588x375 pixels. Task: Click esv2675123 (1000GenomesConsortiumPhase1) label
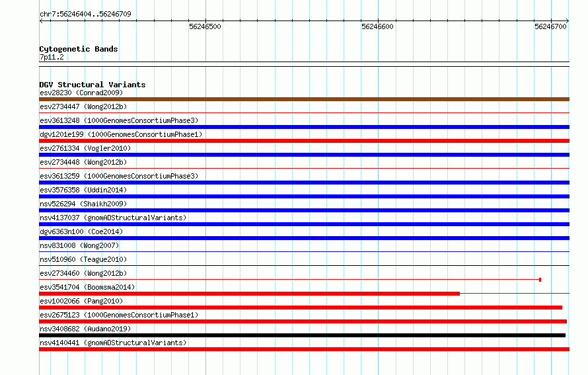119,315
